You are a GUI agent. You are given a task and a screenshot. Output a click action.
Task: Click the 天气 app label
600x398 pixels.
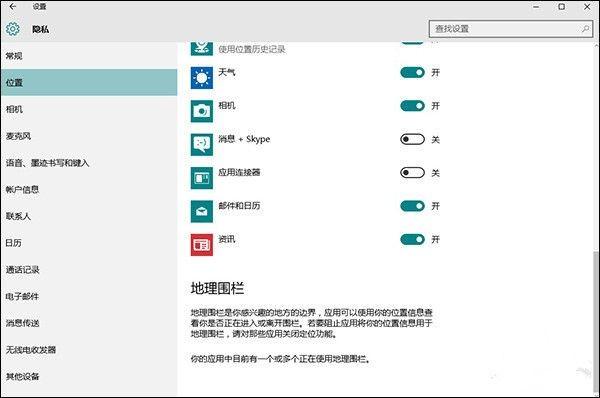point(227,72)
